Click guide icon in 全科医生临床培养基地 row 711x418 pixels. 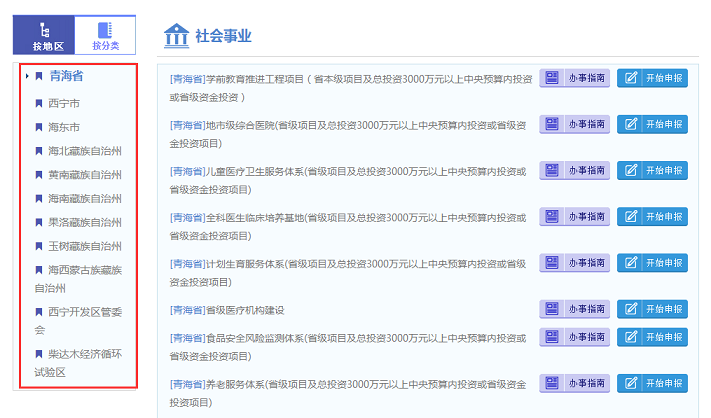click(x=552, y=216)
